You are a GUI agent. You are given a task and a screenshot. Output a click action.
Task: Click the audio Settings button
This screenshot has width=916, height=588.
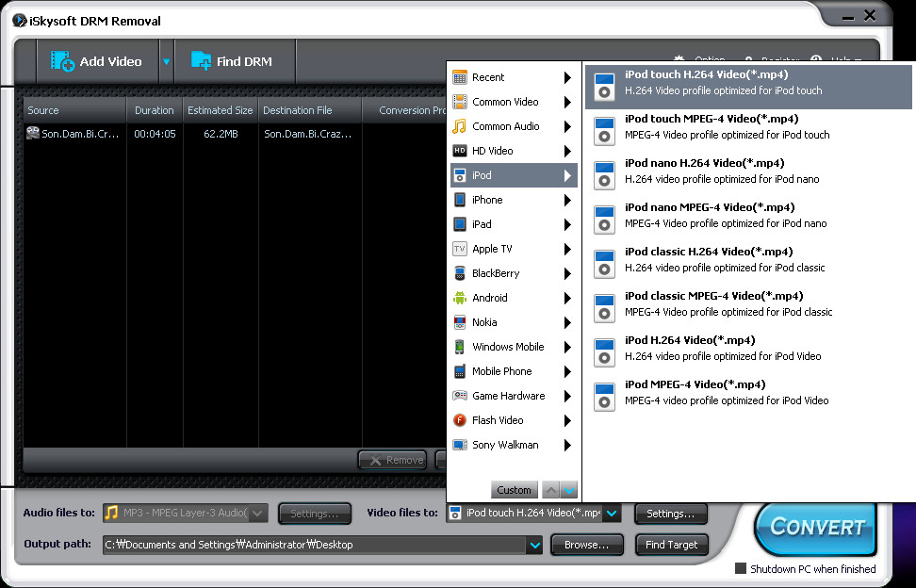tap(315, 514)
